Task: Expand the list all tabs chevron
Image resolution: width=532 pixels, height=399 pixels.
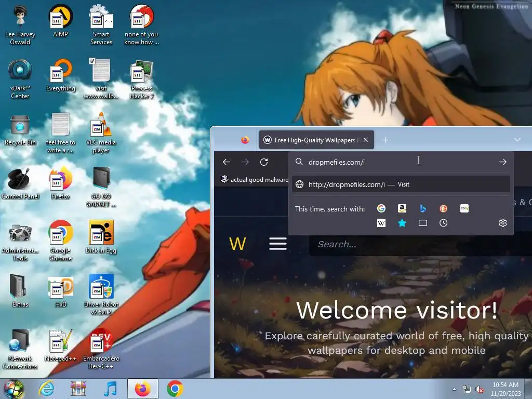Action: (517, 140)
